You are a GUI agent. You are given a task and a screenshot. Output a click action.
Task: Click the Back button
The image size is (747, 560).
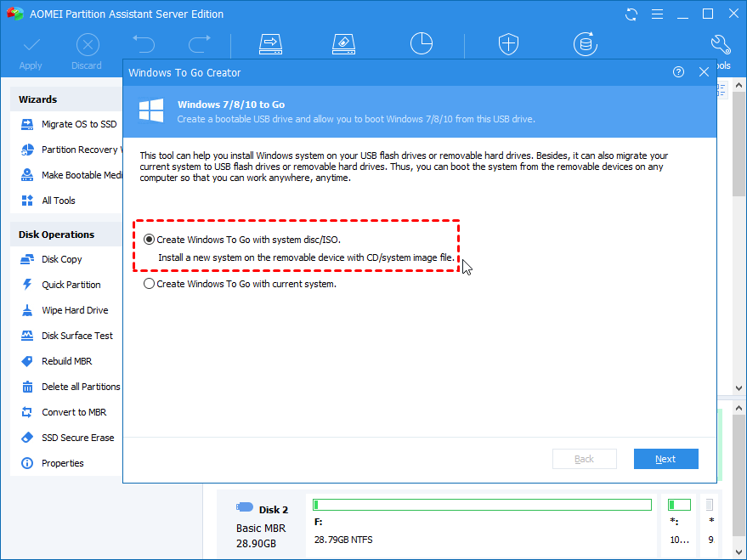tap(585, 459)
